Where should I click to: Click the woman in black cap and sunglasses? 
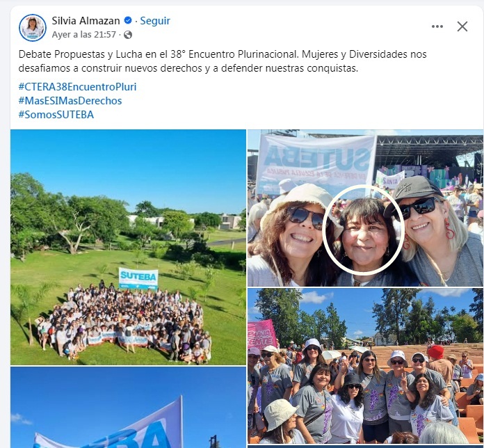432,232
